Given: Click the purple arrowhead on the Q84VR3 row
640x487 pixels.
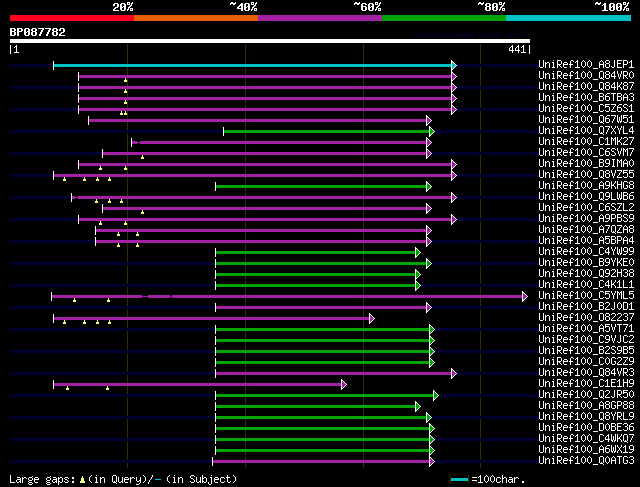Looking at the screenshot, I should (x=453, y=373).
